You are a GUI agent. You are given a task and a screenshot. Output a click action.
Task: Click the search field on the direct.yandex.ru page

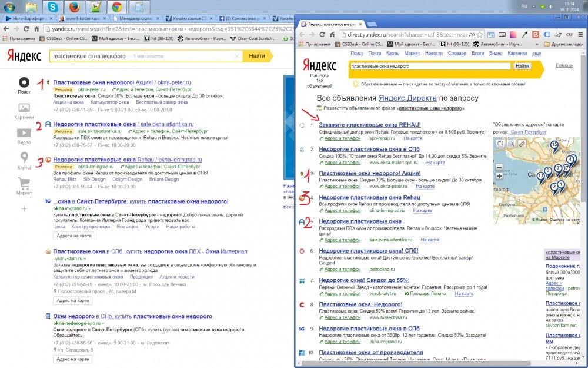tap(430, 66)
